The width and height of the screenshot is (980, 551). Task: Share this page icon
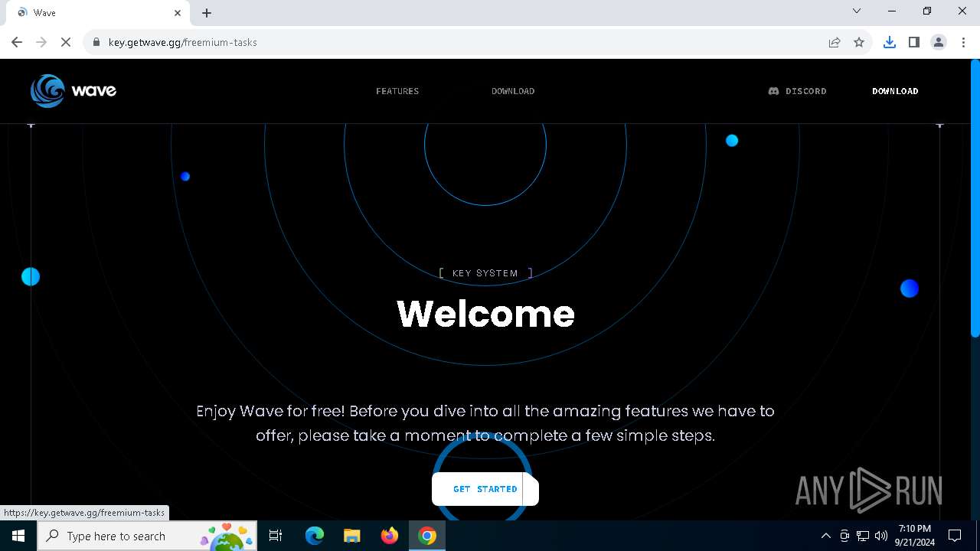835,42
